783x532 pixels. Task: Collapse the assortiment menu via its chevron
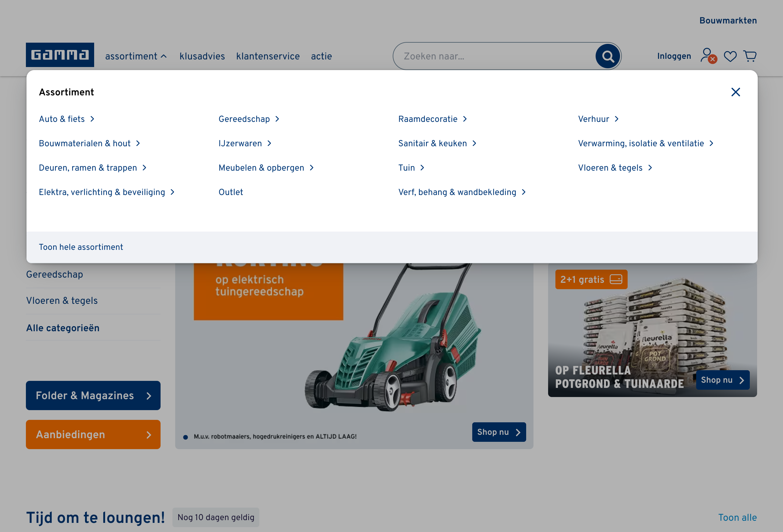[x=164, y=56]
